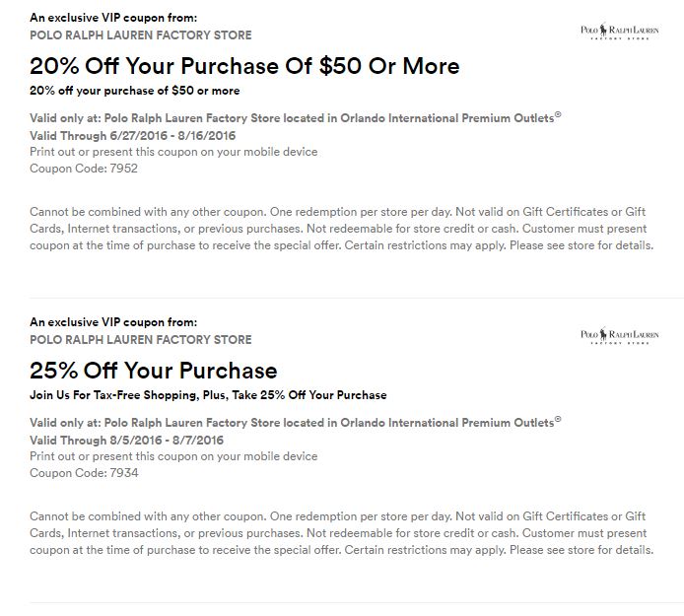Click second 'Print out or present this coupon' line

click(x=173, y=456)
